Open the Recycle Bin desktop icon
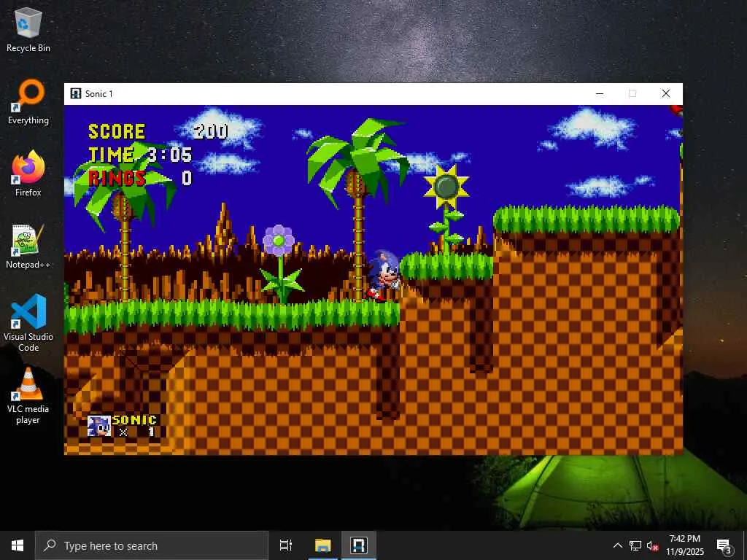The height and width of the screenshot is (560, 747). click(28, 31)
